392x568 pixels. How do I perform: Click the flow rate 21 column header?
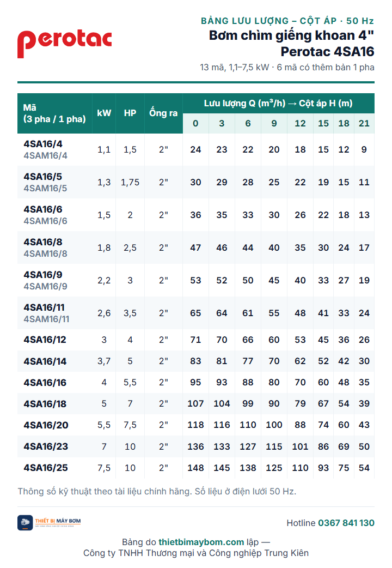point(364,124)
